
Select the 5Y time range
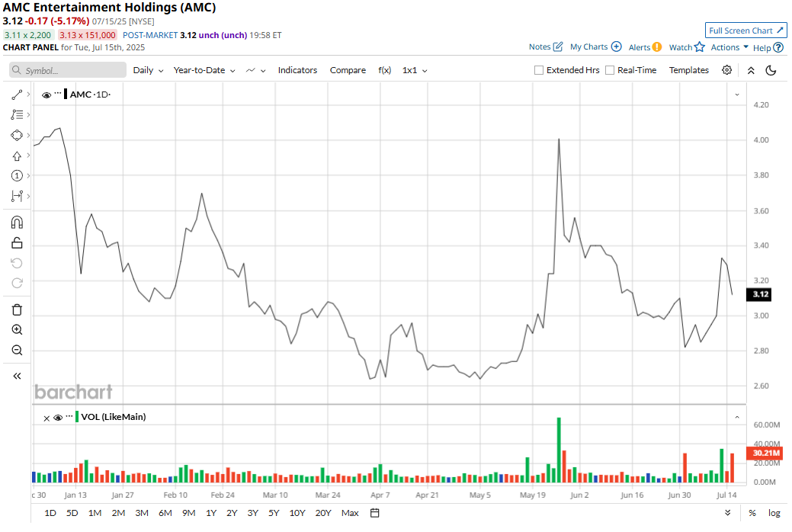tap(274, 513)
